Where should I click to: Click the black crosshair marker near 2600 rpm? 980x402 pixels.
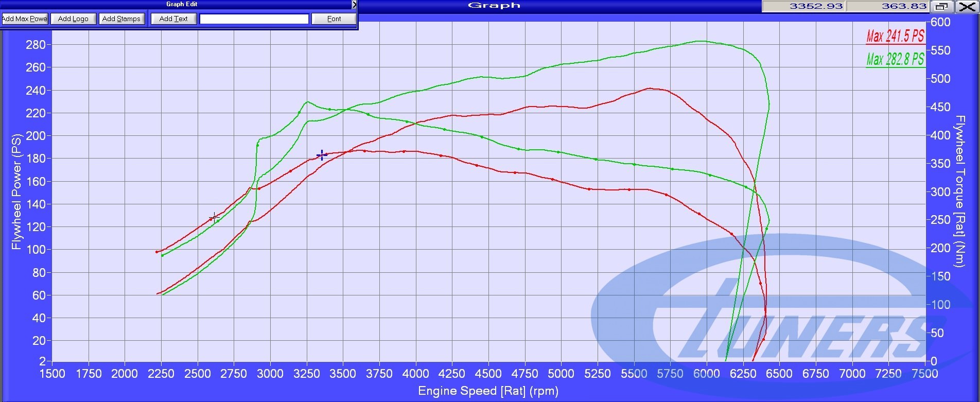[215, 217]
